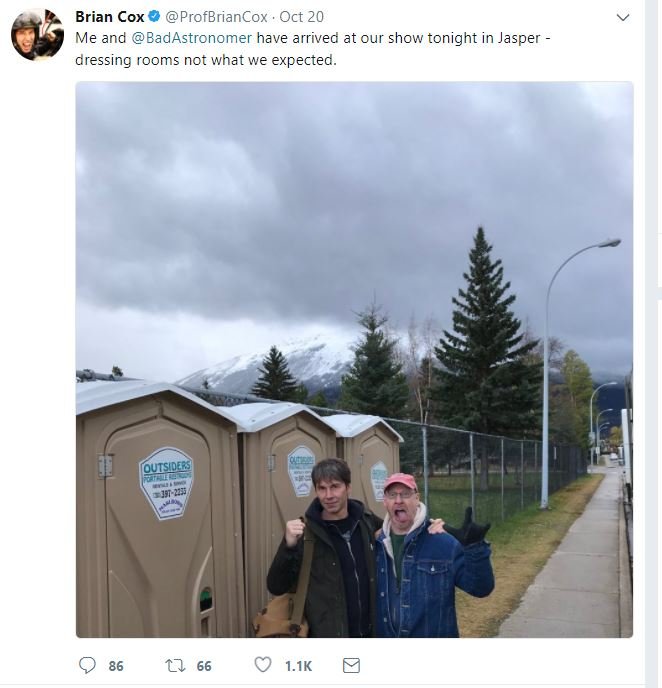Click the Brian Cox display name
Viewport: 662px width, 688px height.
pos(110,17)
